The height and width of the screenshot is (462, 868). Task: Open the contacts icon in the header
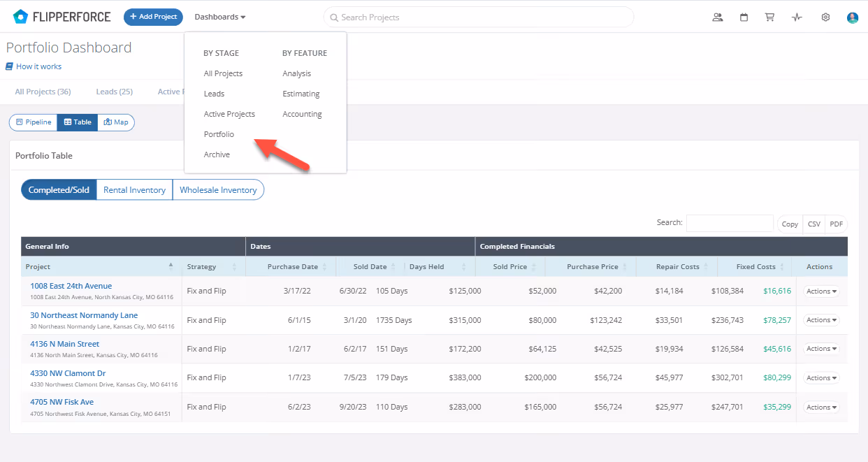click(x=718, y=17)
